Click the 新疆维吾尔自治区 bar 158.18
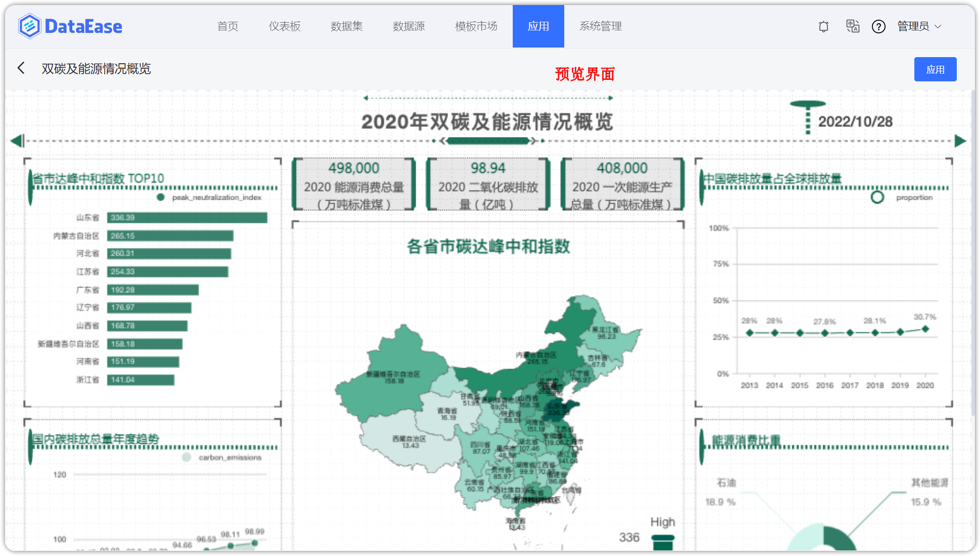The image size is (980, 556). pos(144,344)
